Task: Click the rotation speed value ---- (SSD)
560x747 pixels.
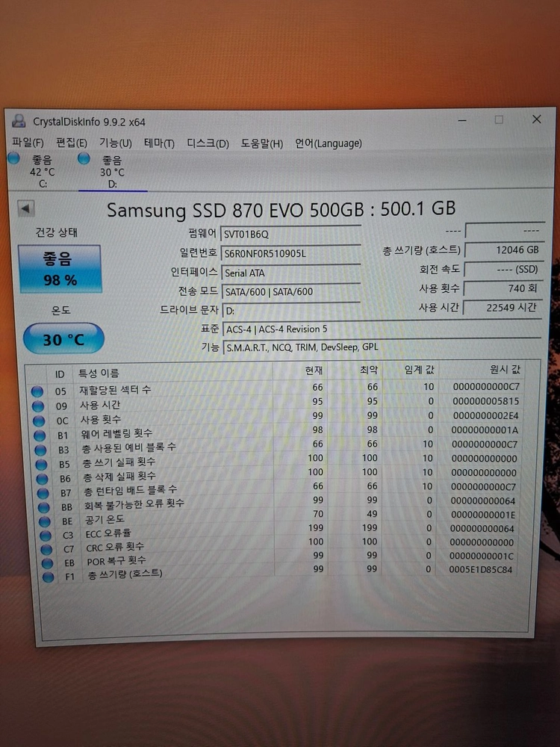Action: pos(503,269)
